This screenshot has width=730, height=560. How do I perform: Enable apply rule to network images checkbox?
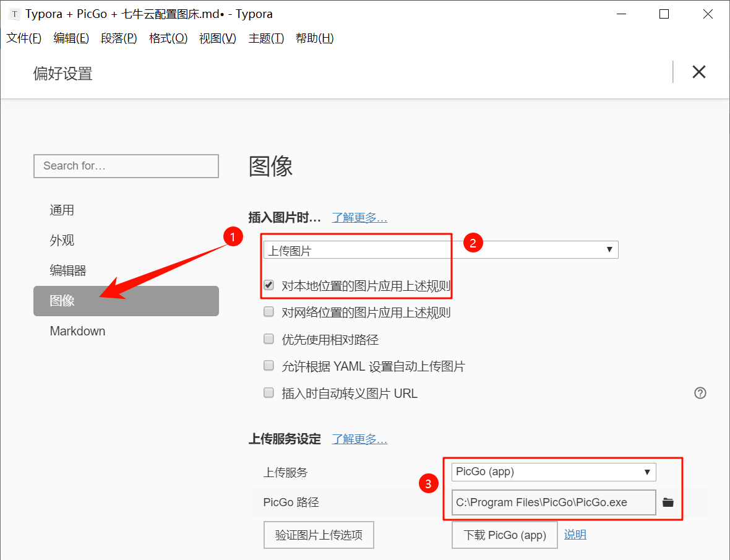coord(269,312)
